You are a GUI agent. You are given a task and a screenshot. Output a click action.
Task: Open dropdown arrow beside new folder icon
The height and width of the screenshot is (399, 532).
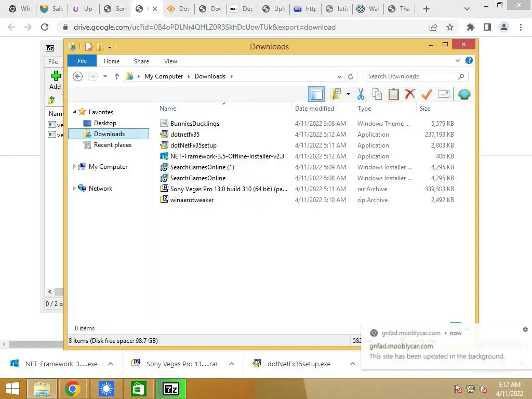tap(348, 94)
